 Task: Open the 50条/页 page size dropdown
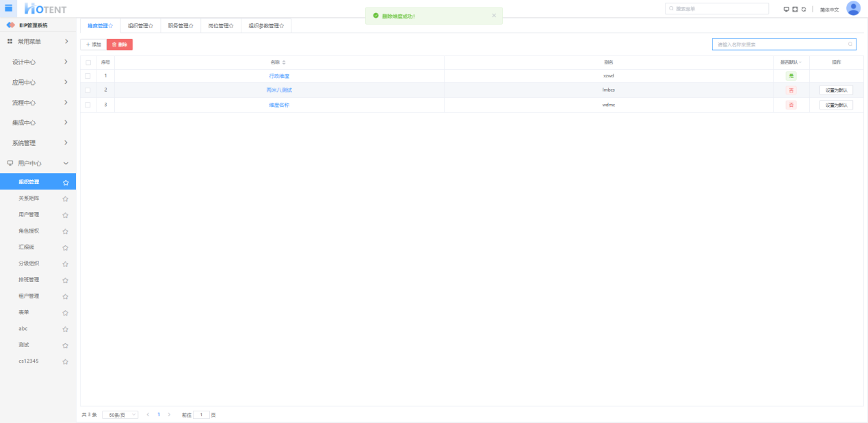pos(120,415)
